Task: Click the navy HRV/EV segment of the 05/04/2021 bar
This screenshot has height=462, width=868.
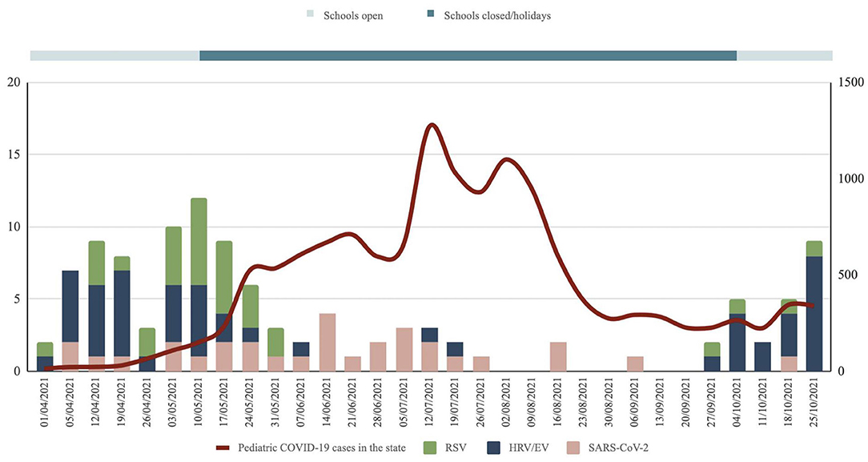Action: point(70,307)
